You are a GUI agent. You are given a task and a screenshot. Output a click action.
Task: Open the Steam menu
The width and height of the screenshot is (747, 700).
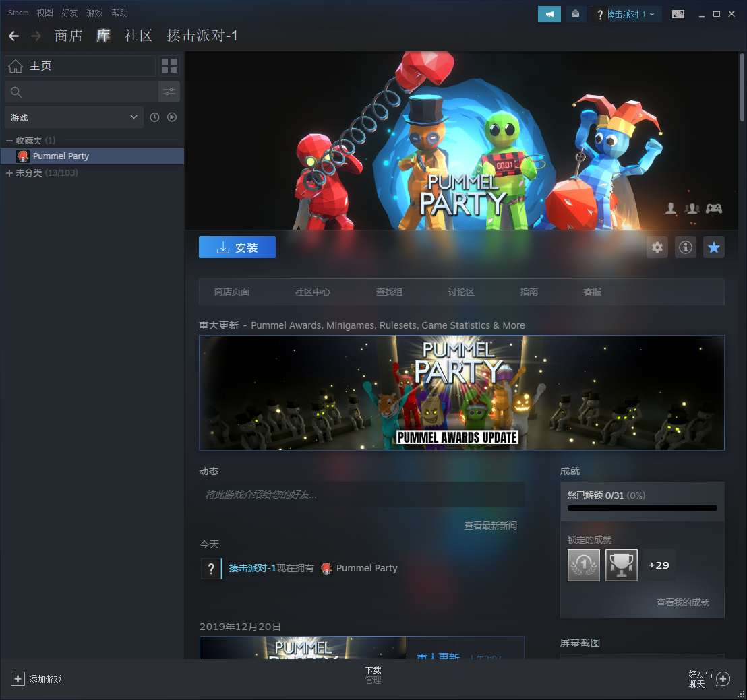point(18,13)
